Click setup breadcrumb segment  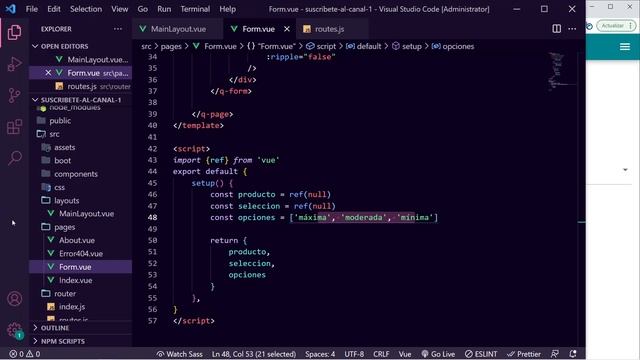[x=407, y=47]
